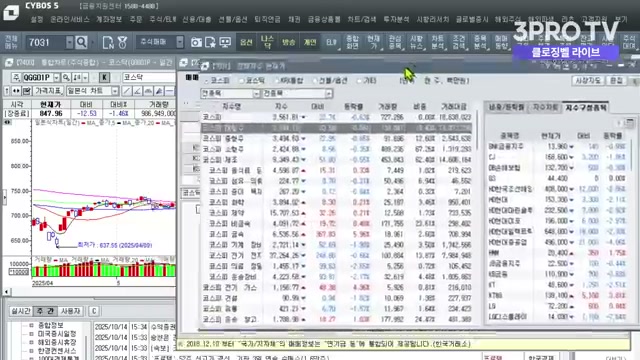Image resolution: width=640 pixels, height=360 pixels.
Task: Click the up-arrow icon at chart toolbar start
Action: click(x=7, y=91)
